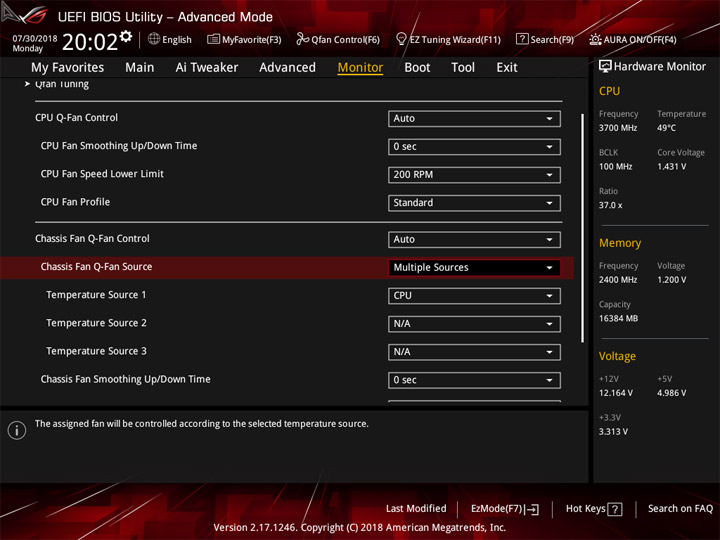720x540 pixels.
Task: Switch to the Boot tab
Action: click(x=417, y=68)
